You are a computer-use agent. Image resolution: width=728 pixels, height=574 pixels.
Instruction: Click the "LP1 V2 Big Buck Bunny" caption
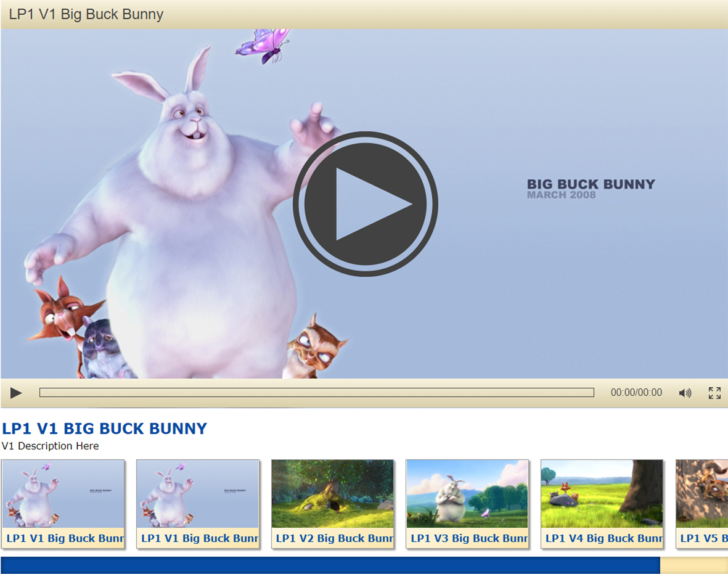[334, 538]
